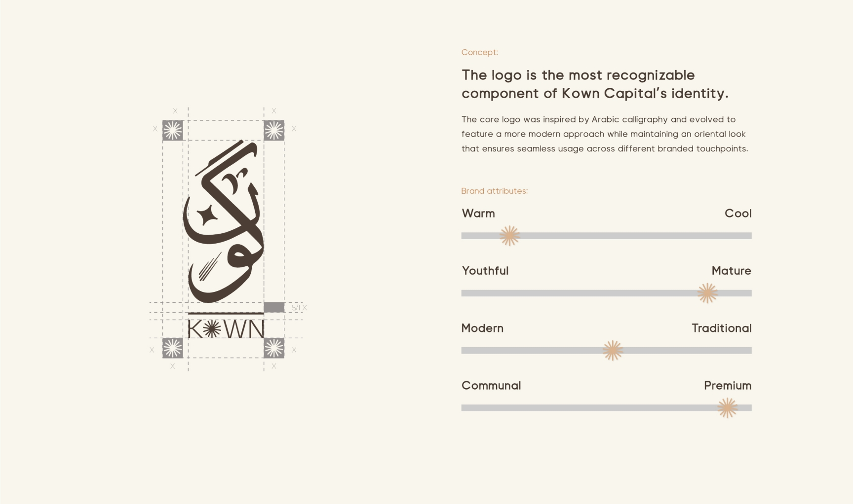853x504 pixels.
Task: Click the four-point star inside the calligraphy
Action: point(207,216)
